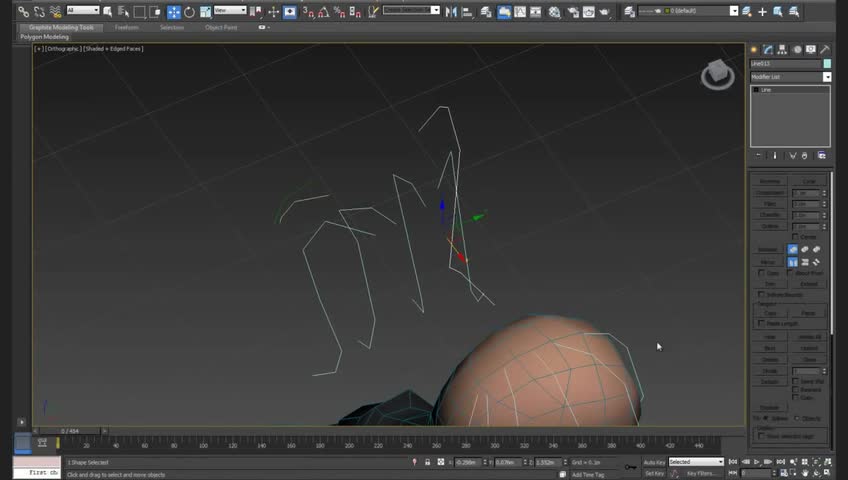
Task: Toggle the Paste Length checkbox
Action: pos(762,323)
